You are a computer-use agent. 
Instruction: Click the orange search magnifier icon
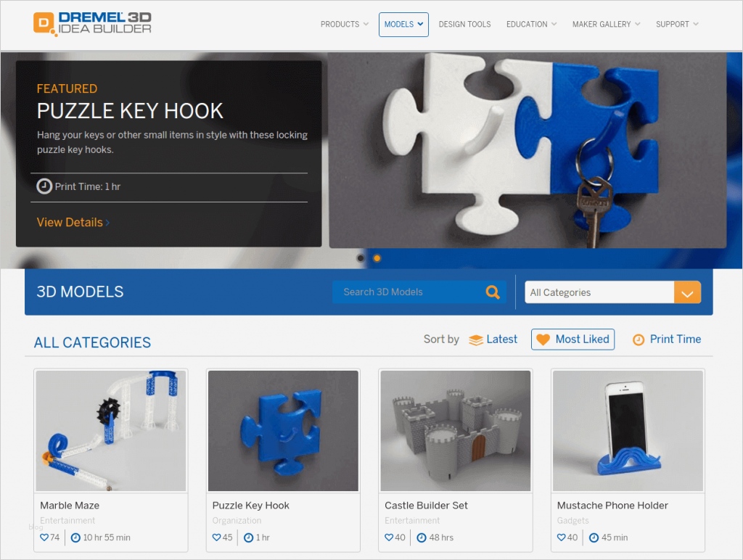493,292
